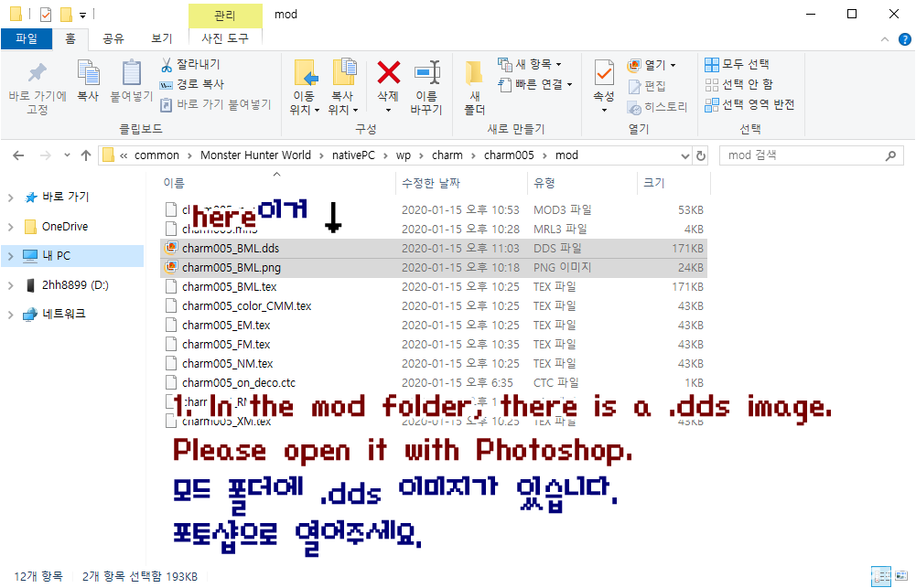The width and height of the screenshot is (916, 588).
Task: Click 잘라내기 (Cut) scissors icon
Action: pyautogui.click(x=167, y=65)
